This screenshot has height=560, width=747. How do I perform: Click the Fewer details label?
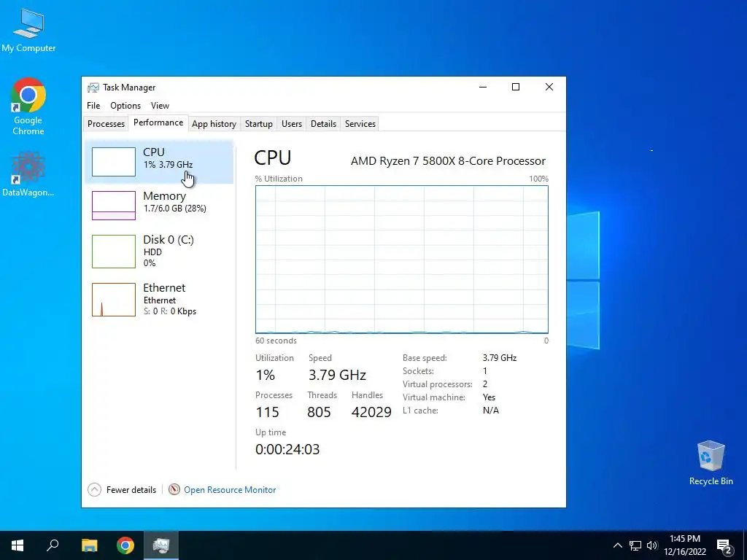click(131, 489)
